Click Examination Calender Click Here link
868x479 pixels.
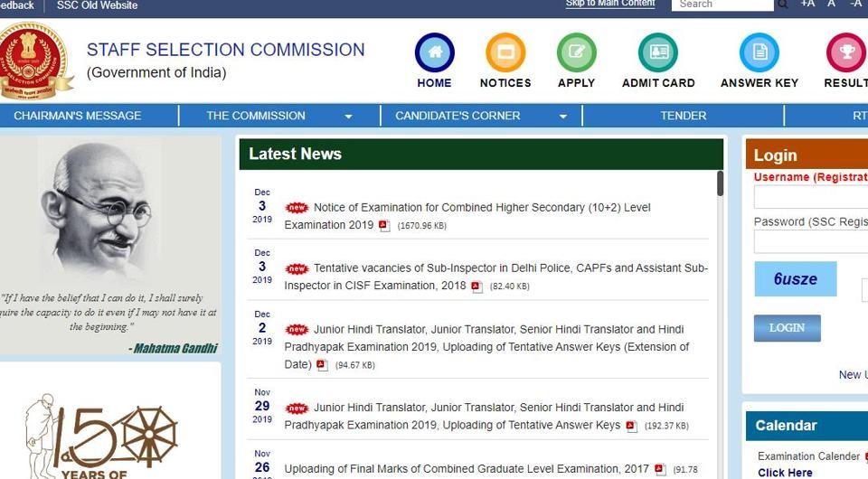[785, 473]
